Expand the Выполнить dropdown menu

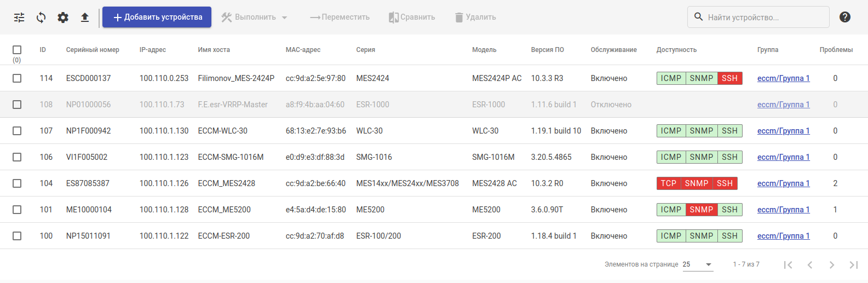pos(255,18)
